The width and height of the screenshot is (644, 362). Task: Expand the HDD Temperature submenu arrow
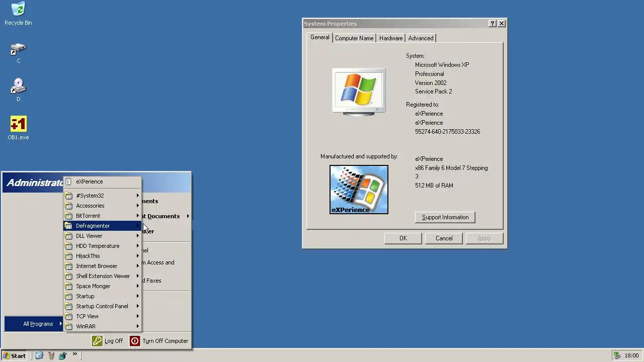click(138, 246)
